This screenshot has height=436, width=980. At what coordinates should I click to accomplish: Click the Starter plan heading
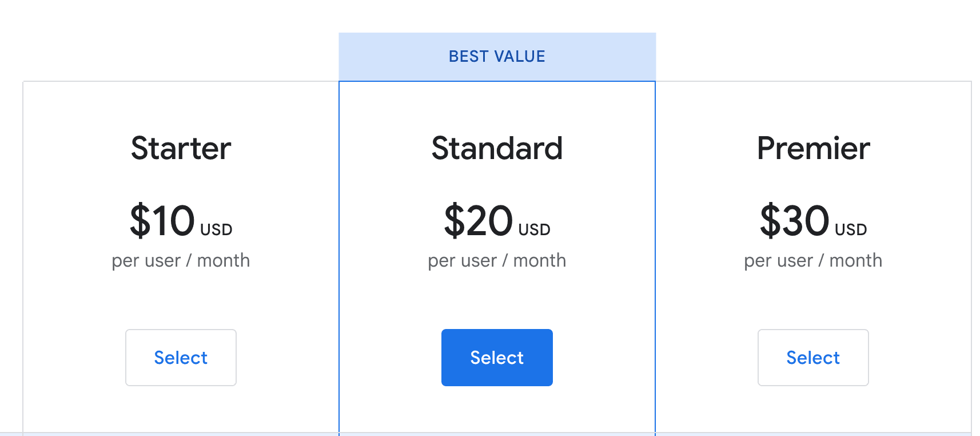coord(181,148)
